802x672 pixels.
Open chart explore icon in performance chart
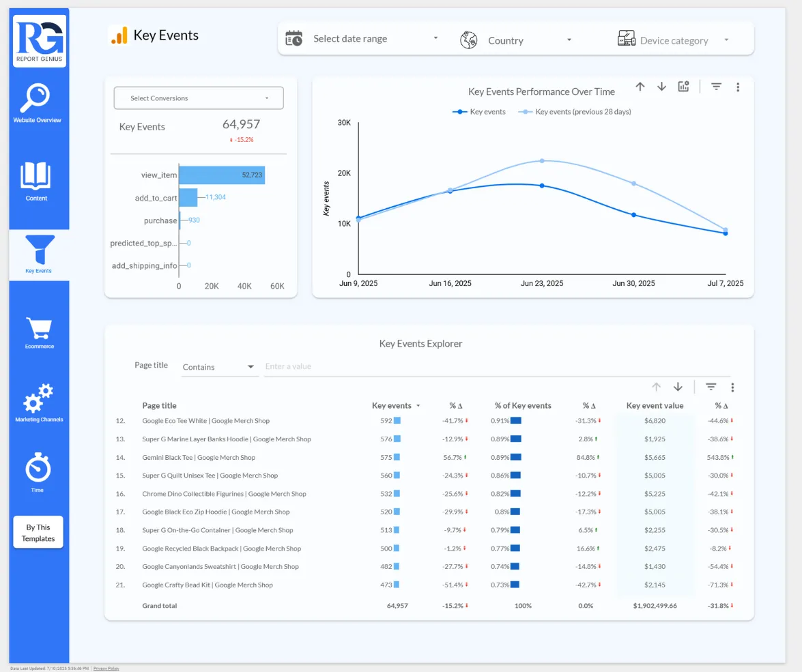[x=683, y=87]
